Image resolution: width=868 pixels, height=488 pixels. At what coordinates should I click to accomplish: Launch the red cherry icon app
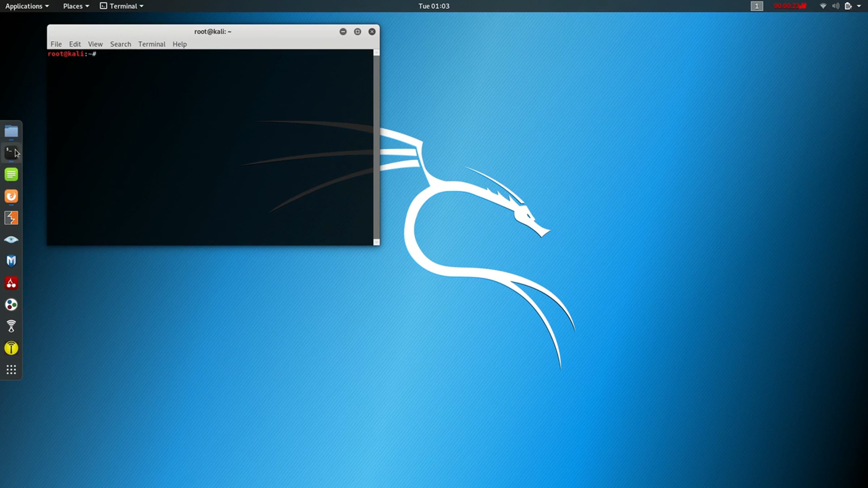(x=11, y=283)
